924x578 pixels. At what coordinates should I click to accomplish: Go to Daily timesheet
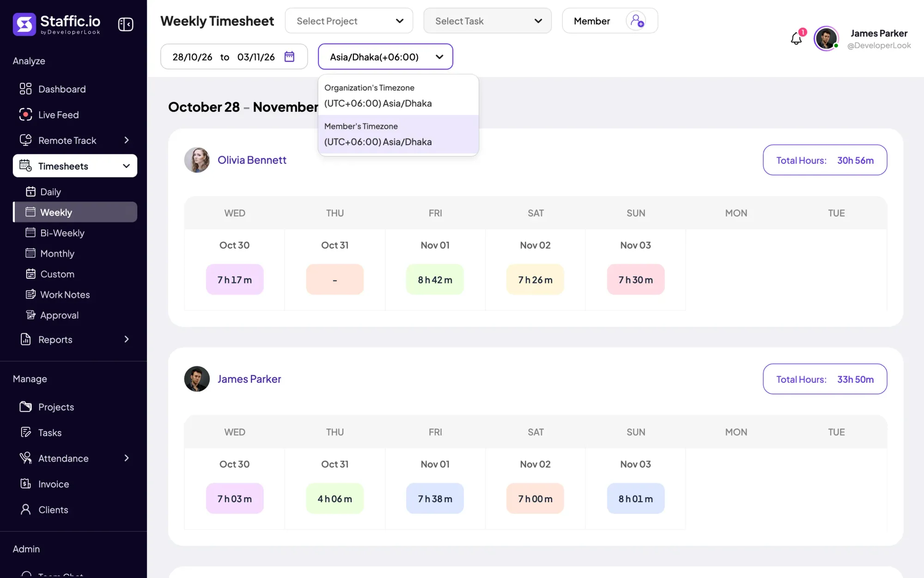tap(50, 191)
